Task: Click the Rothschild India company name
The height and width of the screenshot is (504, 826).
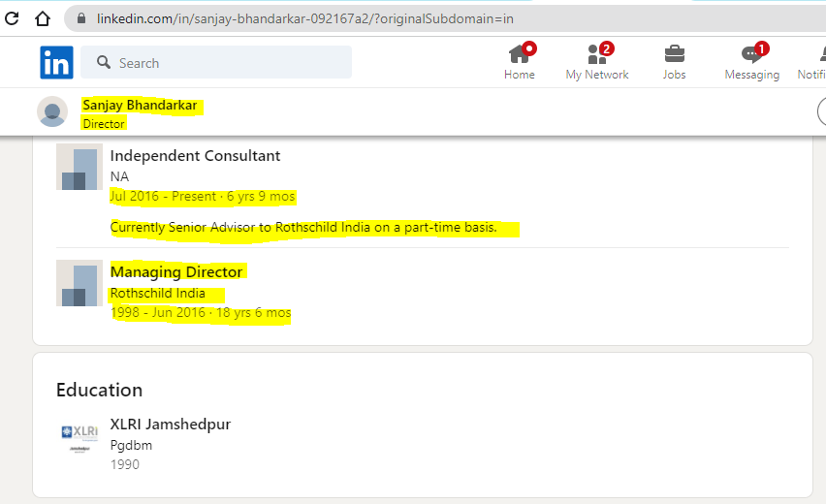Action: [x=157, y=294]
